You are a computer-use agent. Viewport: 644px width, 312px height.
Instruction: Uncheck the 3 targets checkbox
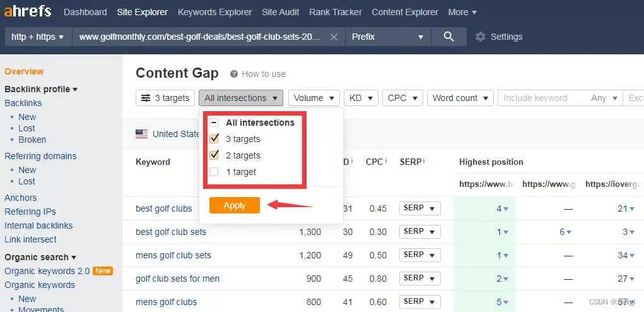click(x=214, y=139)
